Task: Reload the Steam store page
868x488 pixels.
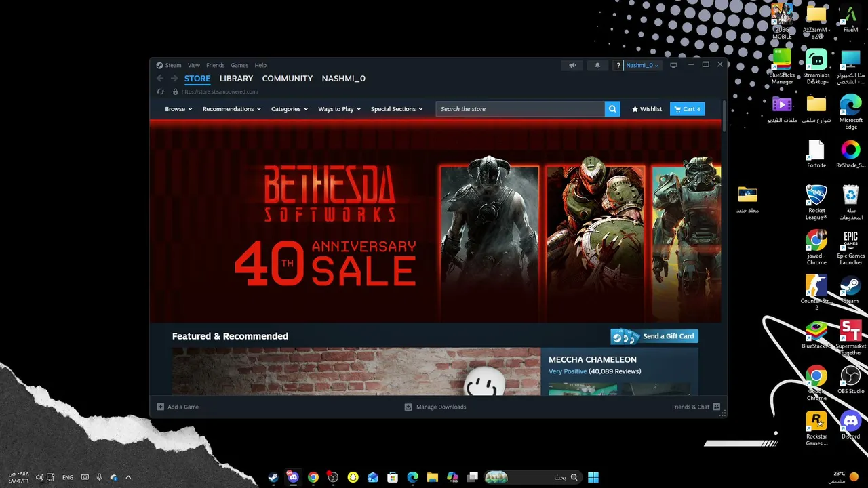Action: point(161,91)
